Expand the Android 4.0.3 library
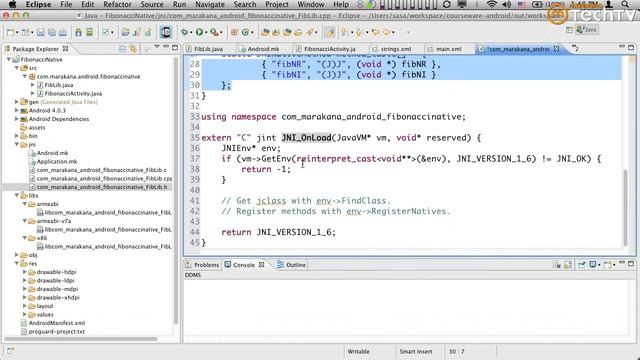This screenshot has width=640, height=360. [x=17, y=110]
